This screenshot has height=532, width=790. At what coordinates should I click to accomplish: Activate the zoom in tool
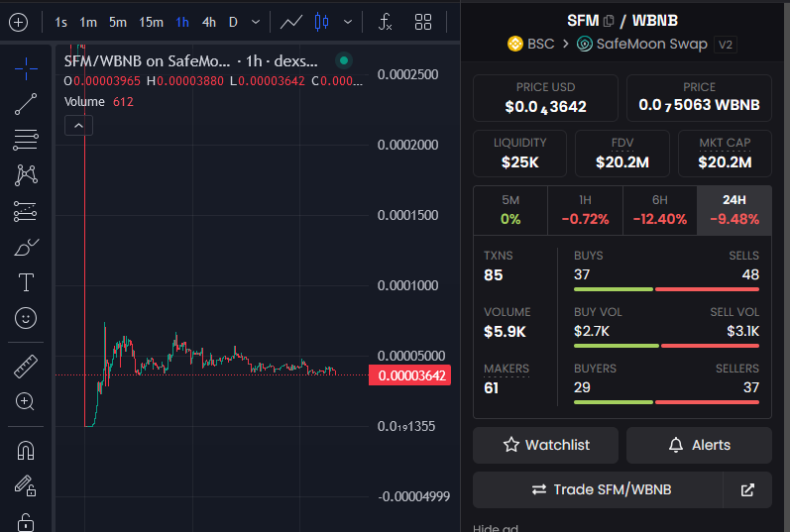[26, 401]
